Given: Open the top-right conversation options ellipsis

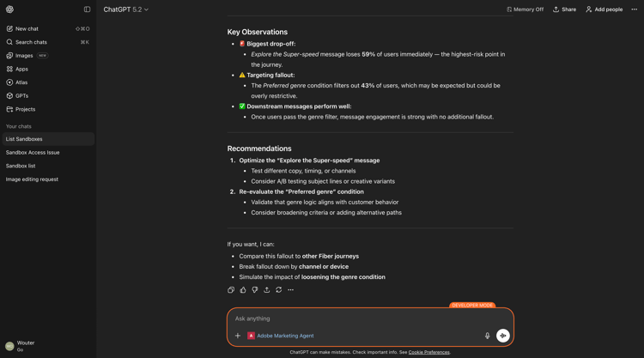Looking at the screenshot, I should [x=635, y=9].
